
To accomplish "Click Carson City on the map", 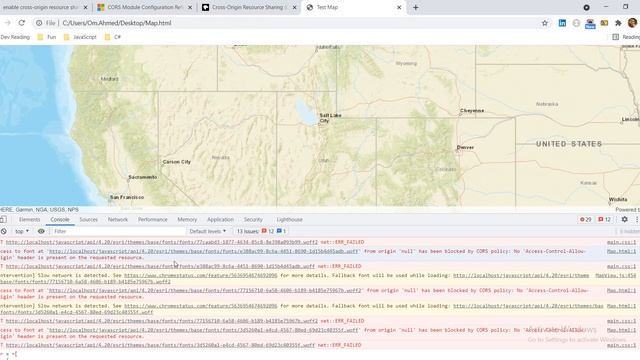I will click(176, 162).
